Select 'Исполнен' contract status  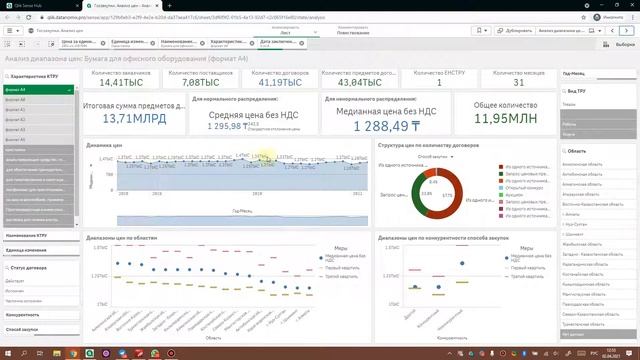tap(41, 291)
